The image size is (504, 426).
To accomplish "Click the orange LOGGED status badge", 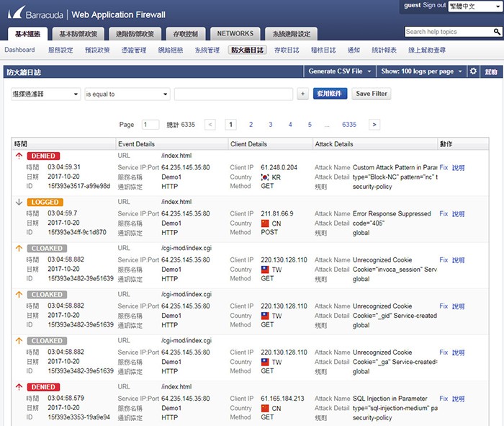I will (45, 203).
